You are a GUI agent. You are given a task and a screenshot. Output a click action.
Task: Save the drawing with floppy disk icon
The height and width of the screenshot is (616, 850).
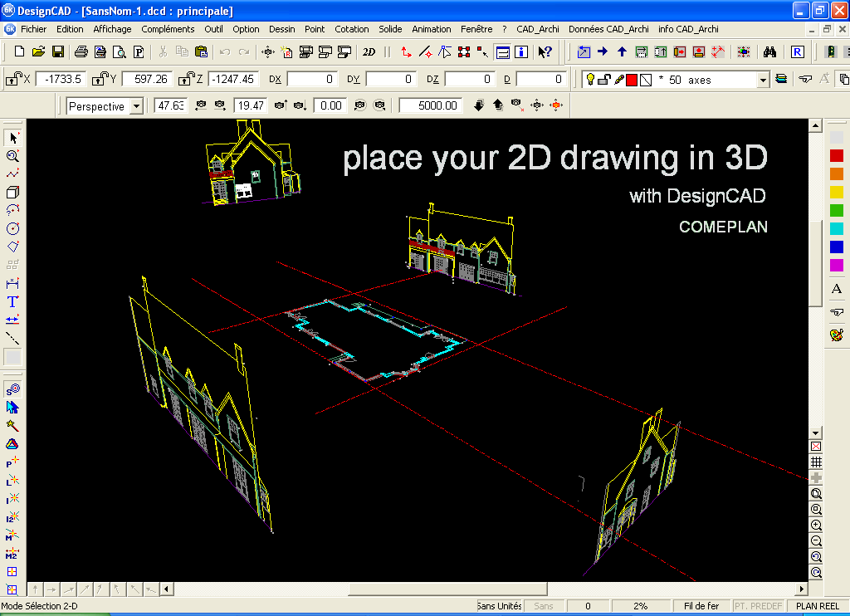58,51
